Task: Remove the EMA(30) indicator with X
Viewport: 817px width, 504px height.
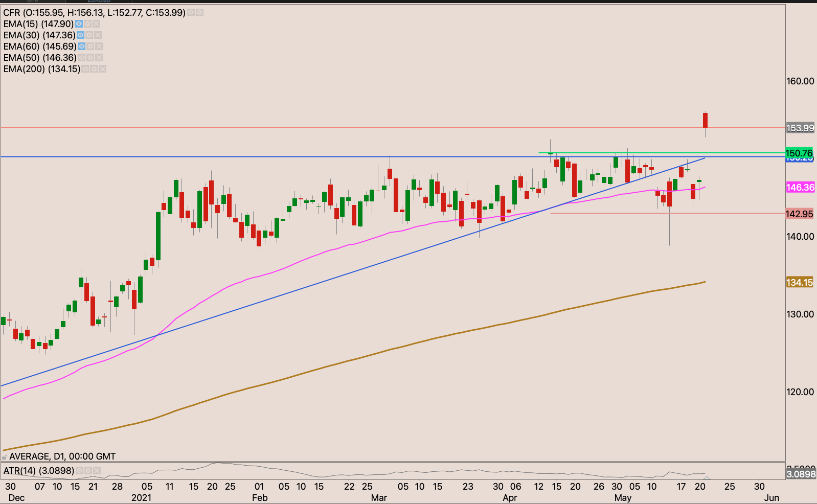Action: click(x=98, y=35)
